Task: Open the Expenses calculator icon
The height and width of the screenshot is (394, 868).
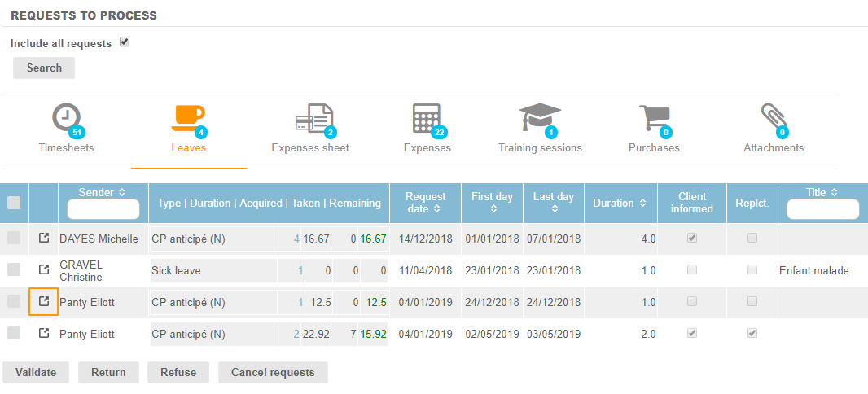Action: click(427, 119)
